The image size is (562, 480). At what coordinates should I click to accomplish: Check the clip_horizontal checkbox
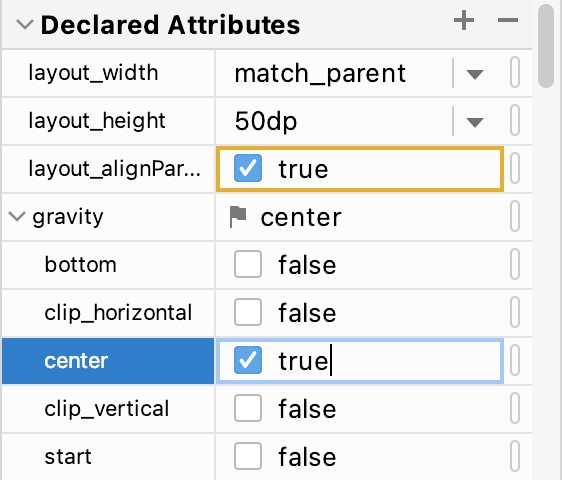point(248,312)
